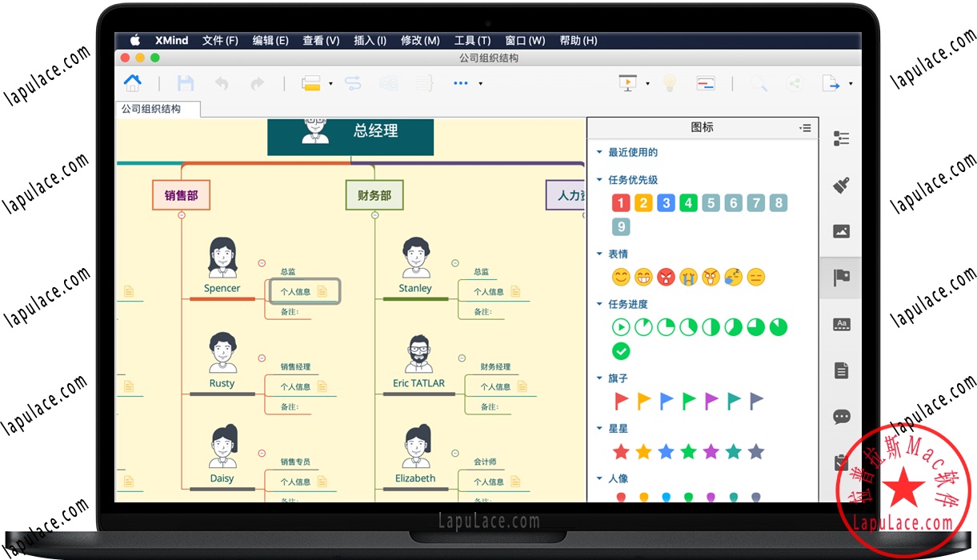
Task: Select the green check task-done marker
Action: coord(621,350)
